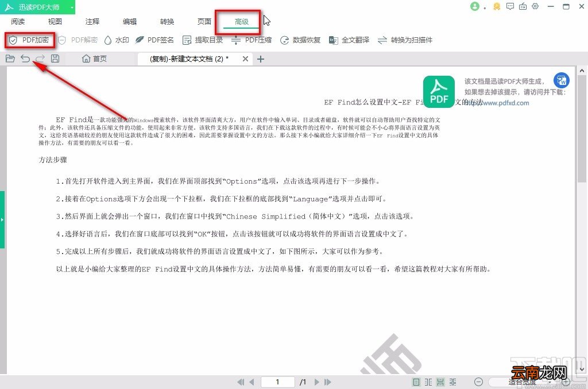Select two-page continuous view mode

(453, 382)
